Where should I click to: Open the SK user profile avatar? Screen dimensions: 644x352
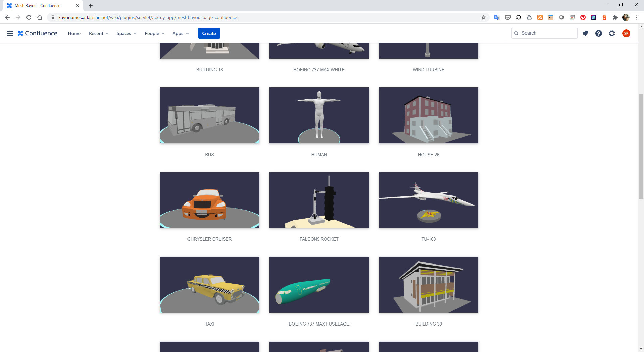[x=626, y=33]
